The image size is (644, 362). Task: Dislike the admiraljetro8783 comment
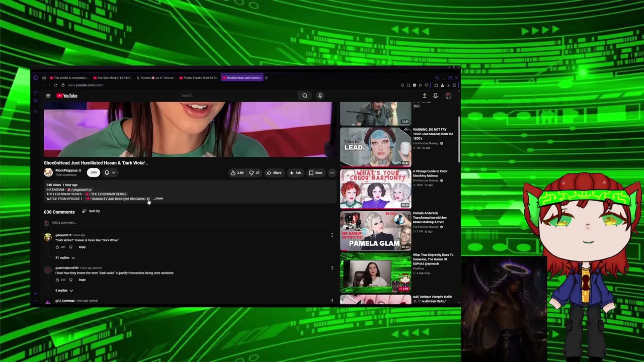(x=70, y=280)
